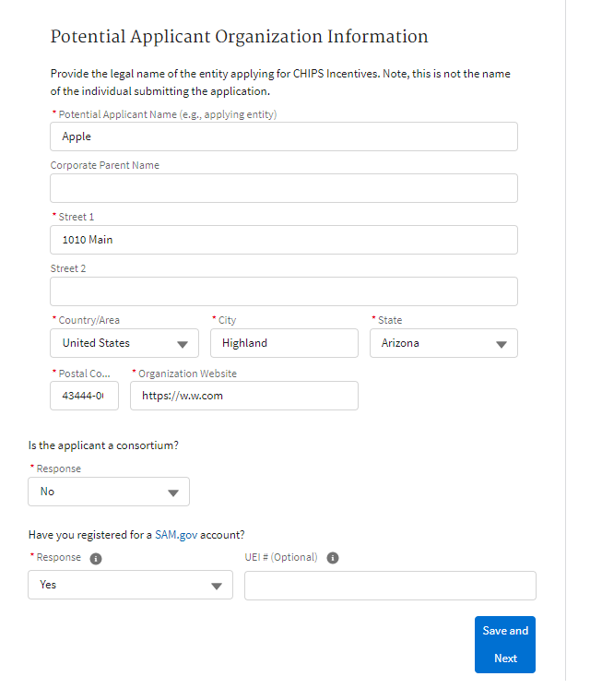Viewport: 602px width, 700px height.
Task: Follow the SAM.gov link
Action: point(174,535)
